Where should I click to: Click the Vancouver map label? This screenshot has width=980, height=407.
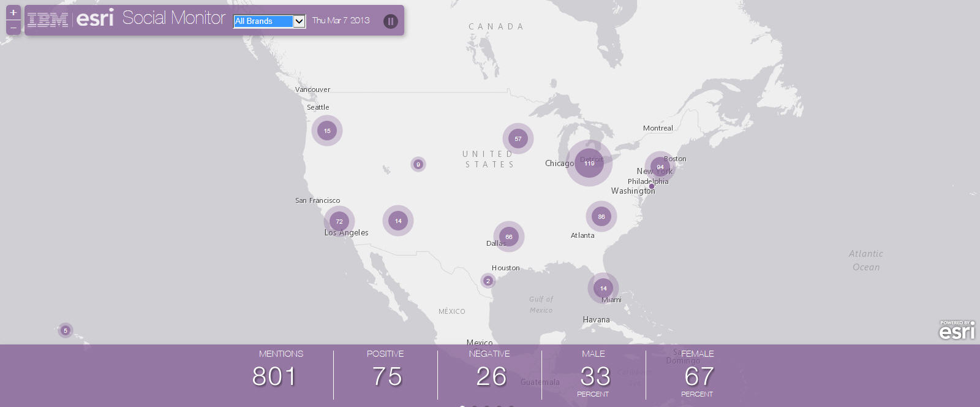(x=312, y=89)
